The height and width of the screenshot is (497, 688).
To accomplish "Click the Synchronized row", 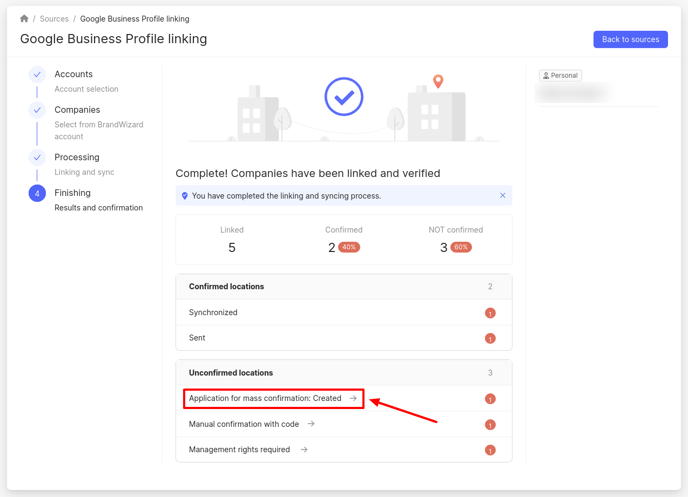I will 344,312.
